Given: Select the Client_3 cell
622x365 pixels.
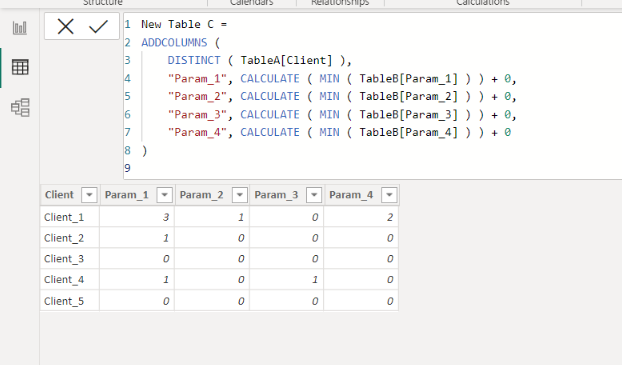Looking at the screenshot, I should click(x=69, y=259).
